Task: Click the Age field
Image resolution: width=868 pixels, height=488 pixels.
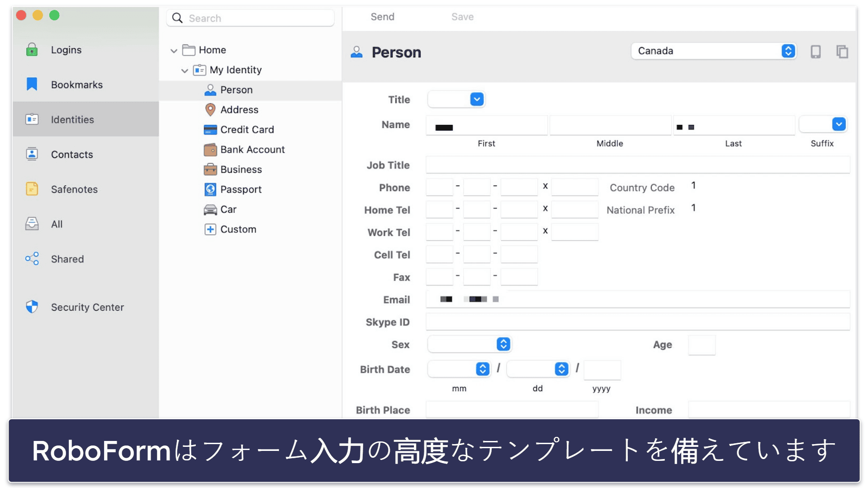Action: click(x=702, y=345)
